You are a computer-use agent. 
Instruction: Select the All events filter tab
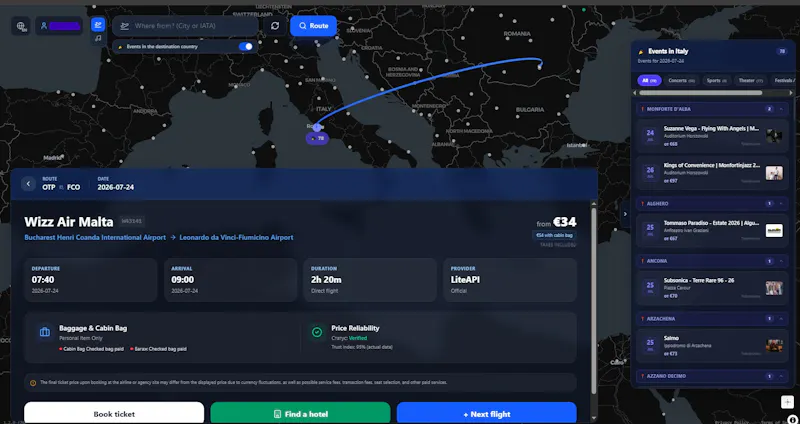click(649, 81)
